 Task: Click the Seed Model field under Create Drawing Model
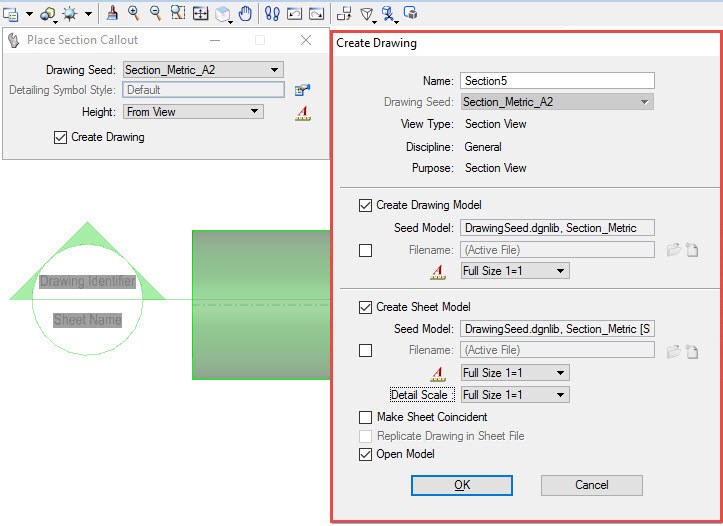(557, 228)
